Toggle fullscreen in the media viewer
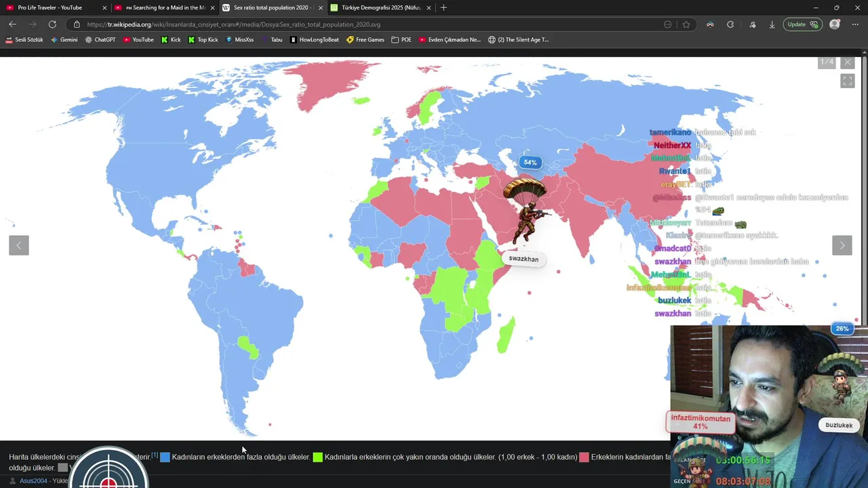The width and height of the screenshot is (868, 488). point(848,81)
